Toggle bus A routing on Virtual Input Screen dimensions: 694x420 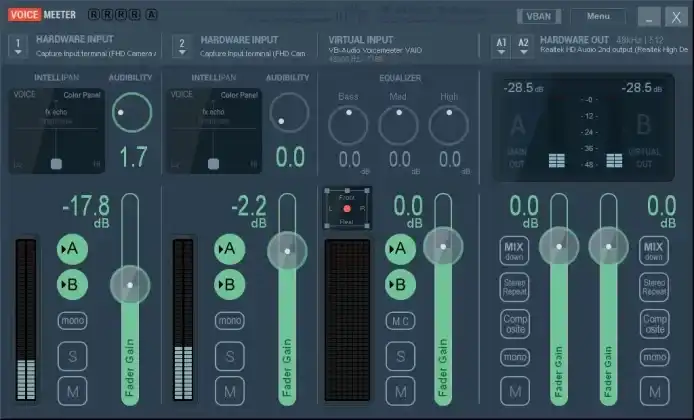(x=400, y=249)
